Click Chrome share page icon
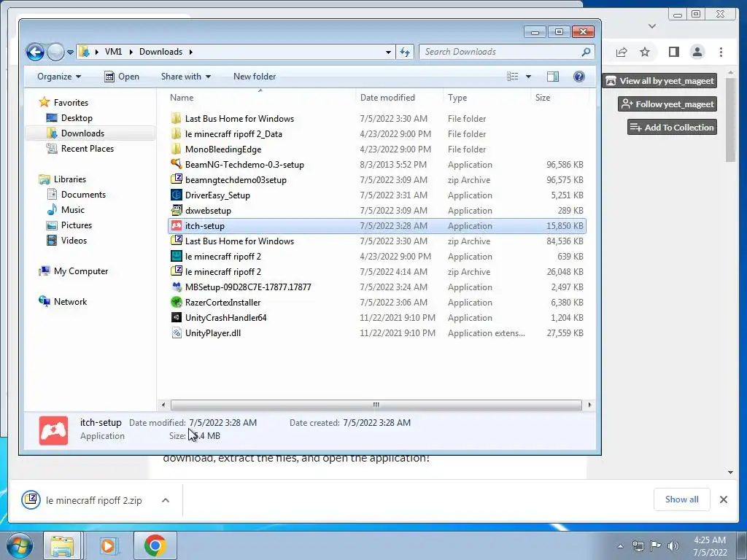This screenshot has height=560, width=747. (x=622, y=52)
